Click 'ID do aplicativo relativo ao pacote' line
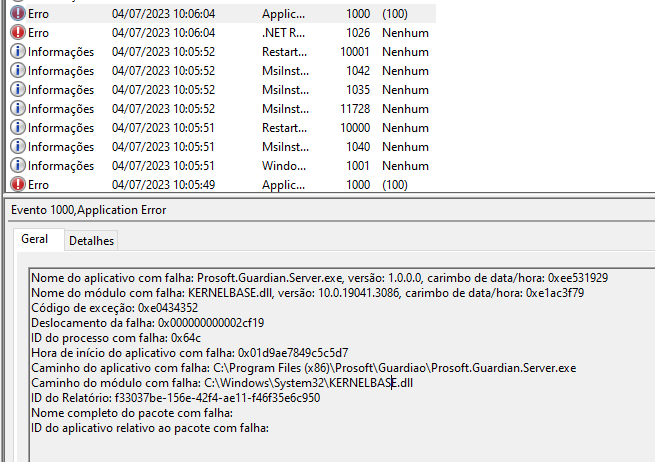The image size is (655, 462). (150, 428)
